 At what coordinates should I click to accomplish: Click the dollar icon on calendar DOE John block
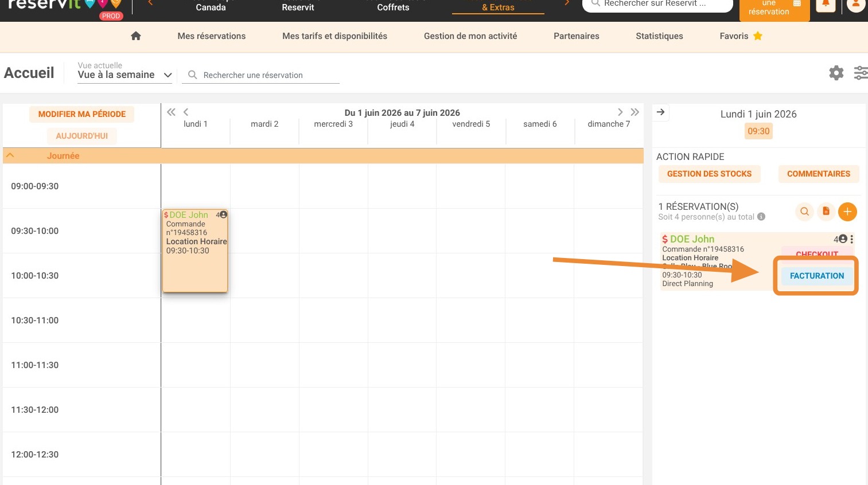pyautogui.click(x=166, y=215)
